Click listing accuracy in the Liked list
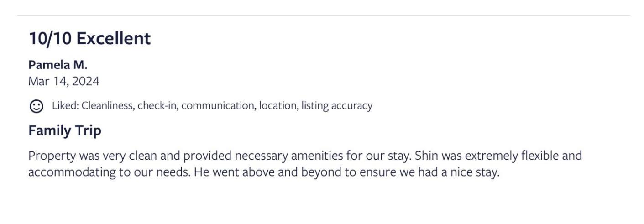This screenshot has width=644, height=224. point(337,106)
